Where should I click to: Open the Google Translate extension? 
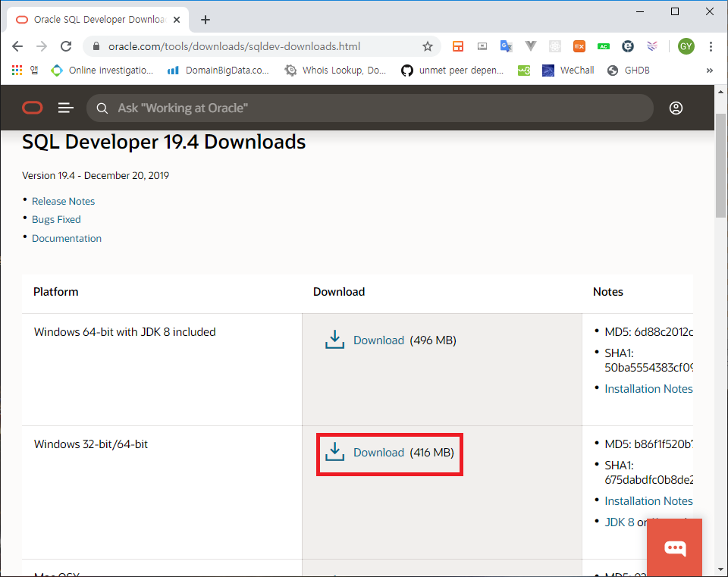(x=506, y=46)
